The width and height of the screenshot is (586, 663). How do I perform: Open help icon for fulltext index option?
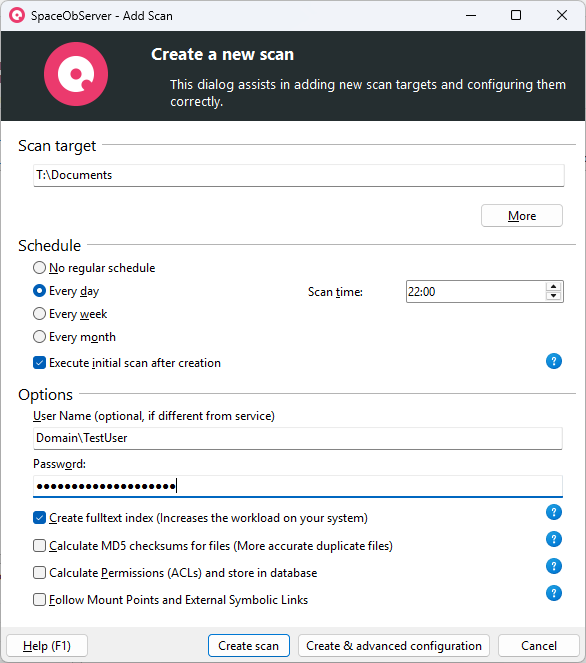point(553,512)
